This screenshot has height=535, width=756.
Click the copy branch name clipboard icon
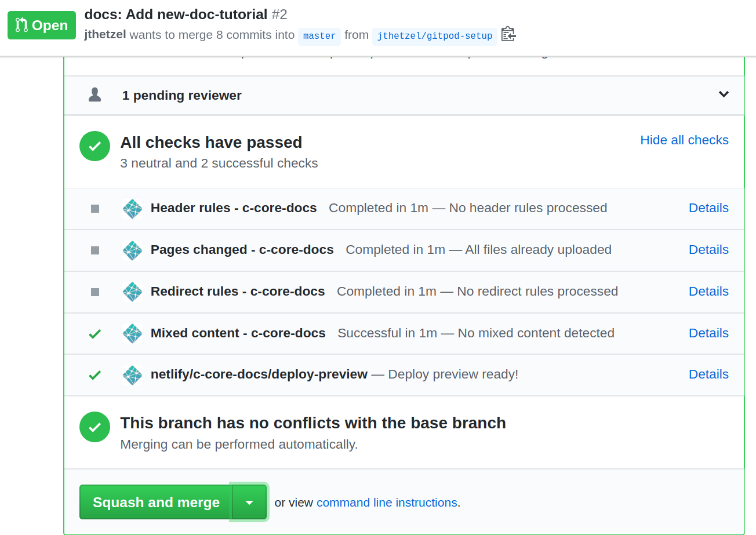point(508,34)
